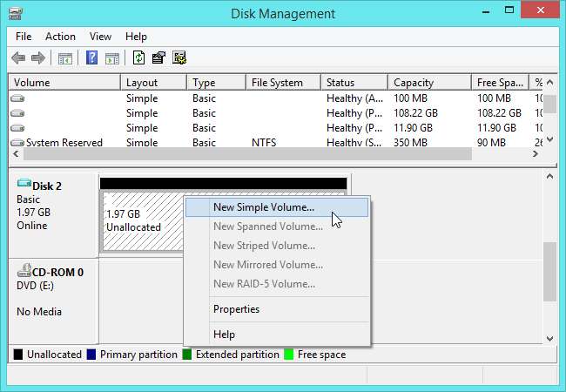566x392 pixels.
Task: Click the Healthy (A... status cell
Action: point(354,98)
